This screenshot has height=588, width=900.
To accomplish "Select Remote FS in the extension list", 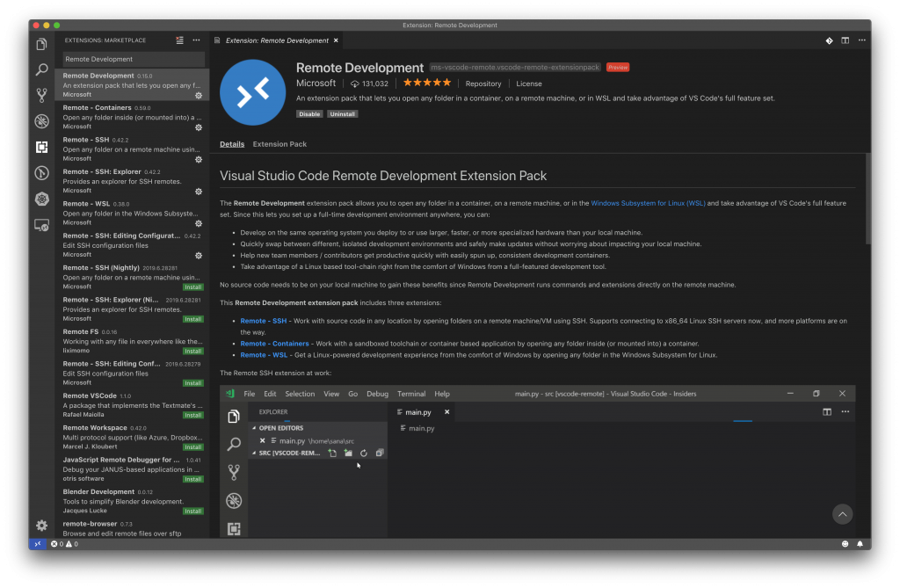I will click(x=132, y=341).
